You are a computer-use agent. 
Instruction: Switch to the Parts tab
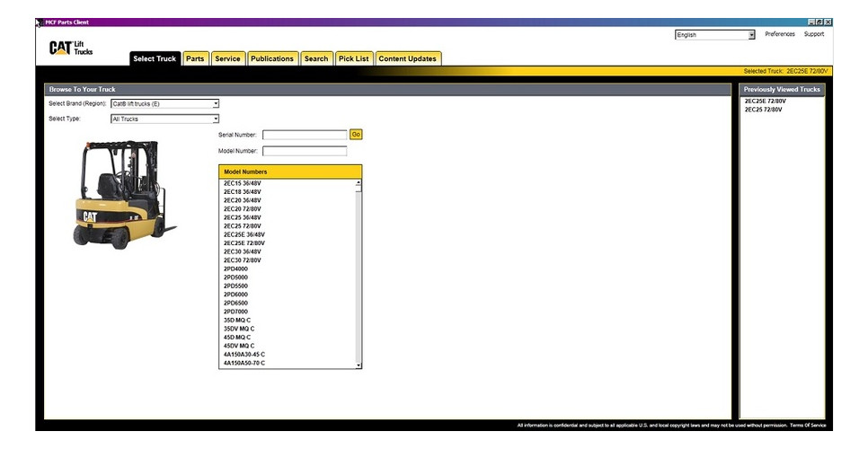[195, 58]
